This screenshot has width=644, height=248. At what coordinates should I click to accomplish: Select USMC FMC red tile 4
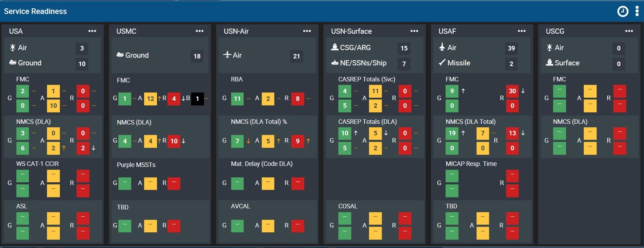click(174, 99)
